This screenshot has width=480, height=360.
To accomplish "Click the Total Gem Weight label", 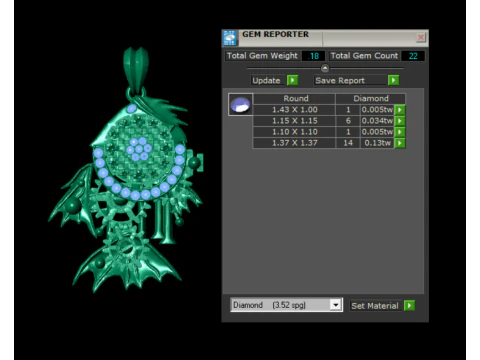I will pyautogui.click(x=262, y=56).
